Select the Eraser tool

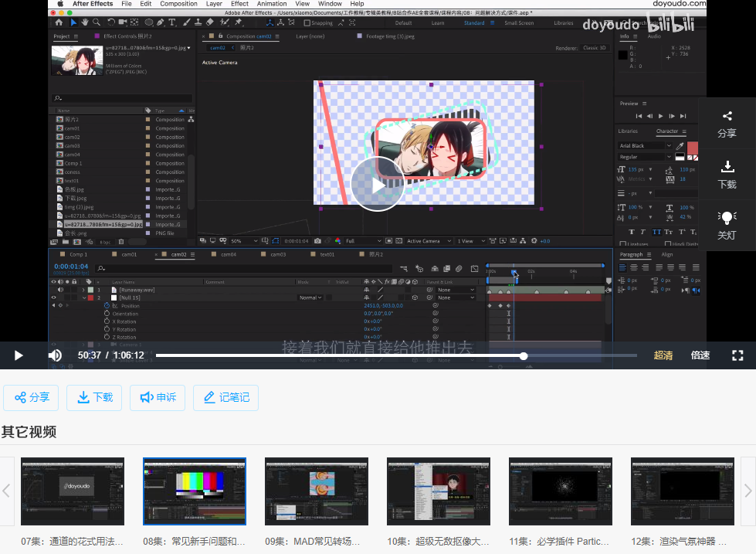click(210, 22)
